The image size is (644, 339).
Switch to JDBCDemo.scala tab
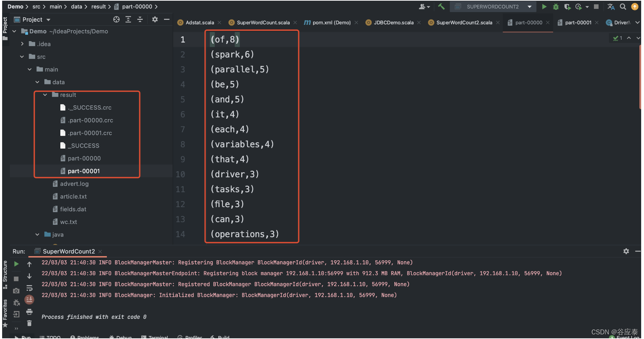(x=393, y=23)
